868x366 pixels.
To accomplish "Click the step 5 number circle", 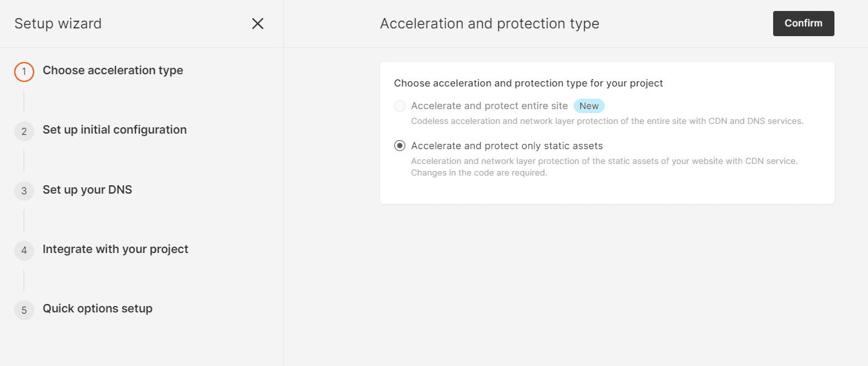I will [24, 310].
